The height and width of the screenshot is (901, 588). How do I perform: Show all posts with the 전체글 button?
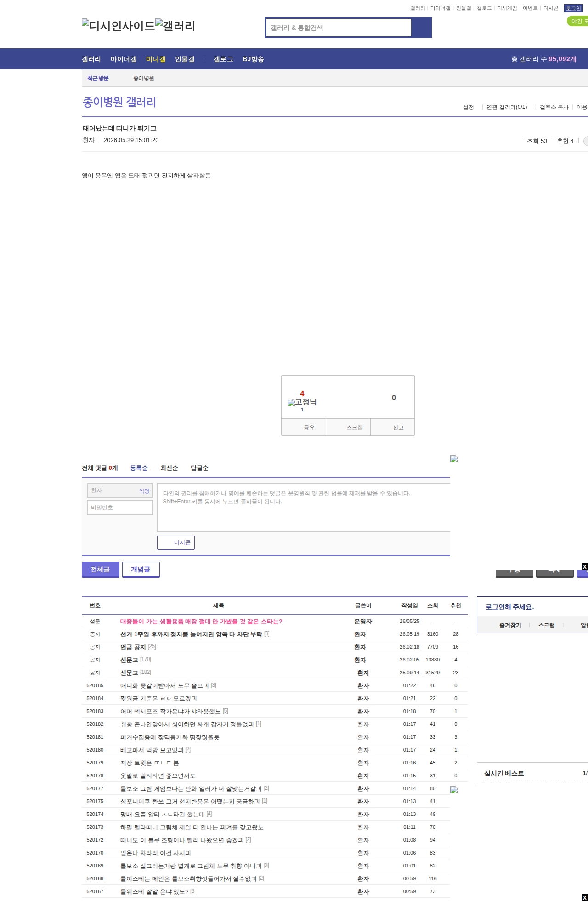tap(101, 570)
